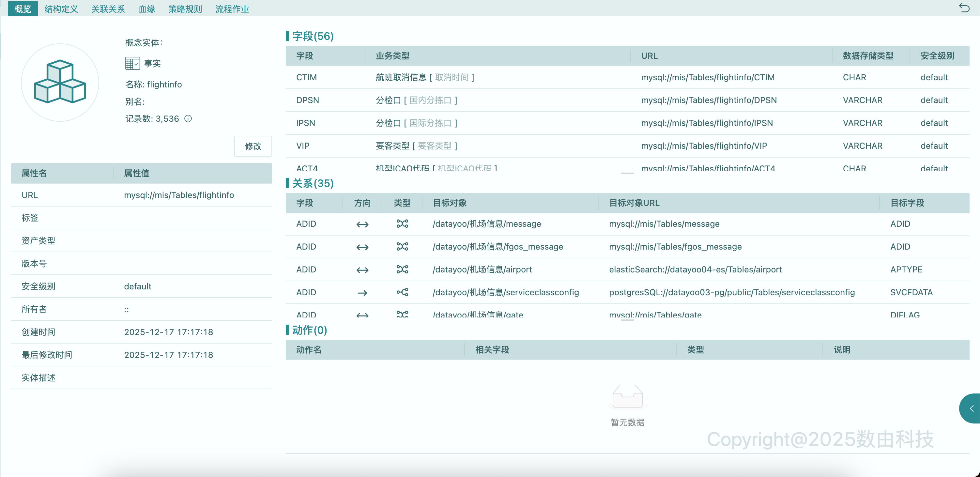Go to the 策略规则 tab

point(185,9)
